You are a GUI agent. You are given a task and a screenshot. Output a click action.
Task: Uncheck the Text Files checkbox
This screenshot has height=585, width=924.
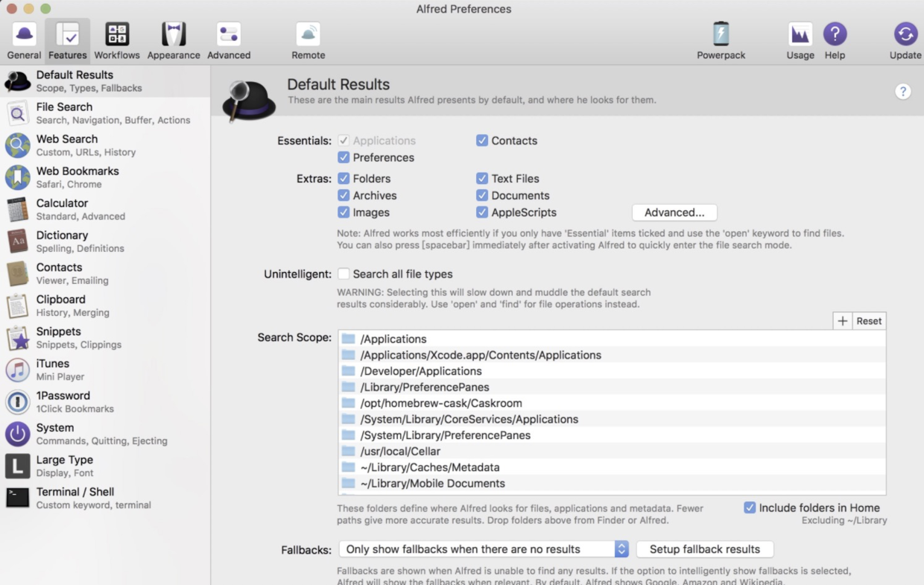point(482,178)
